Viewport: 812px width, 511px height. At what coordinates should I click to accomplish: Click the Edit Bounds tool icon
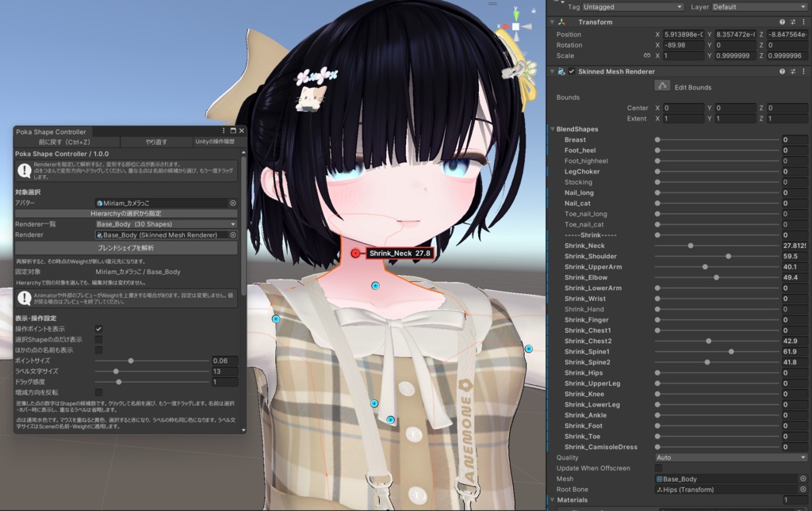(x=662, y=86)
